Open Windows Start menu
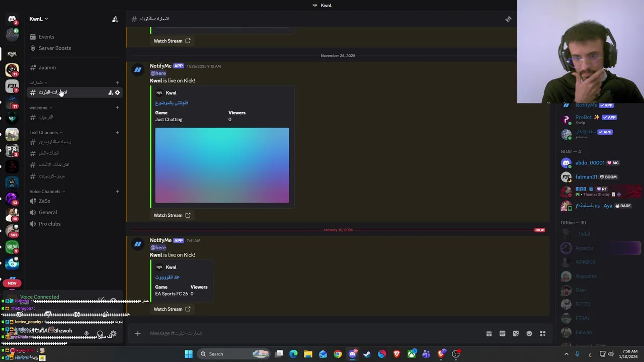Viewport: 644px width, 362px height. point(188,354)
